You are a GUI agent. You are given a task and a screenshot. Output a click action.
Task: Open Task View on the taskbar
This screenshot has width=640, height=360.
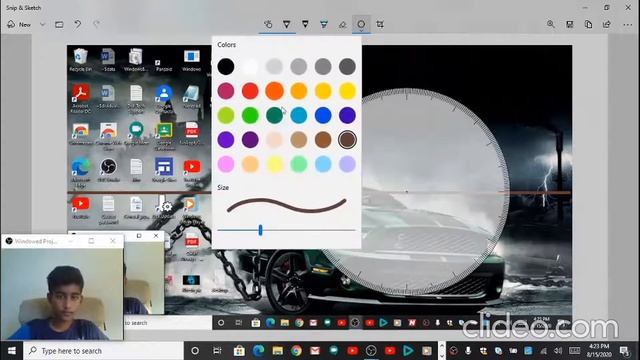tap(217, 351)
